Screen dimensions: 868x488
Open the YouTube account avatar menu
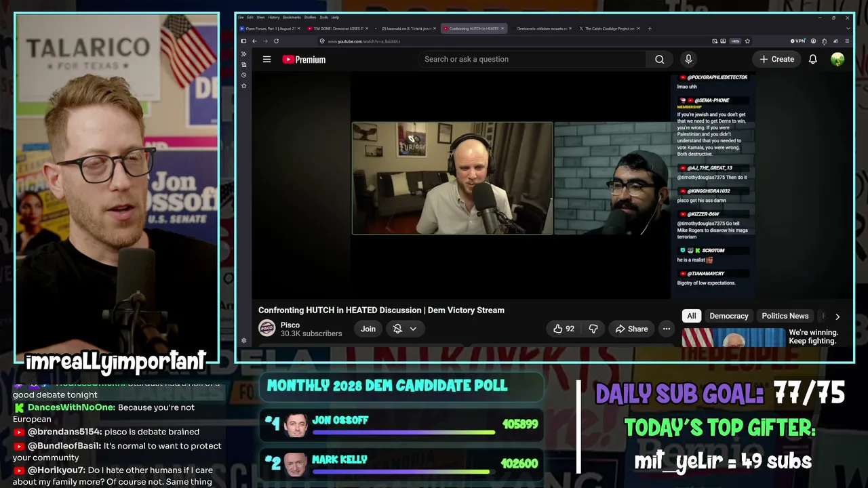(x=837, y=60)
